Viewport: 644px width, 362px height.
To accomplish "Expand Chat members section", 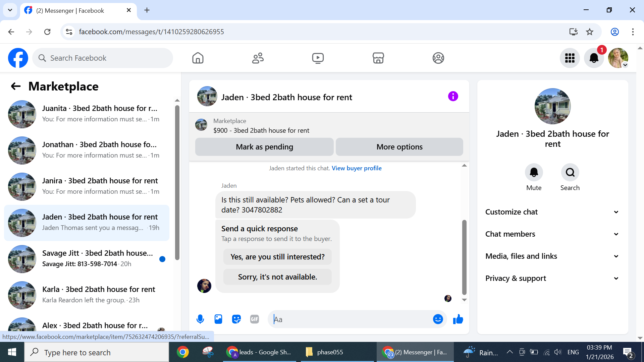I will coord(552,234).
